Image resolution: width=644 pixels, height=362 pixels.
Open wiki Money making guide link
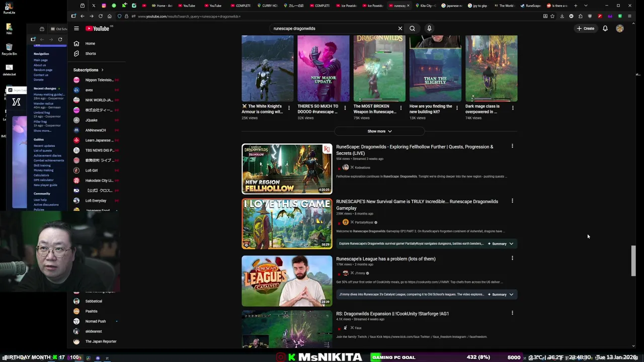click(x=49, y=95)
